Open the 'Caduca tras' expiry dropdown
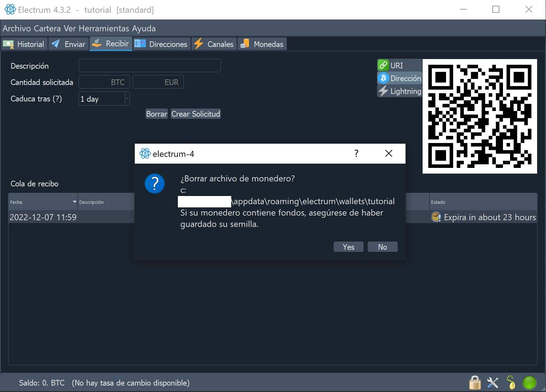Viewport: 546px width, 392px height. click(104, 99)
